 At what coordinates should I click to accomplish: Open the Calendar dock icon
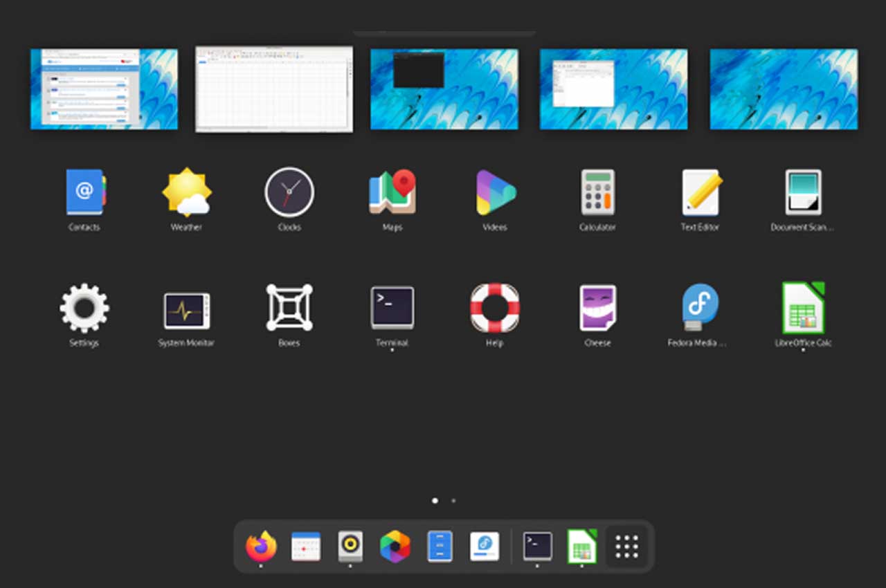click(x=305, y=546)
